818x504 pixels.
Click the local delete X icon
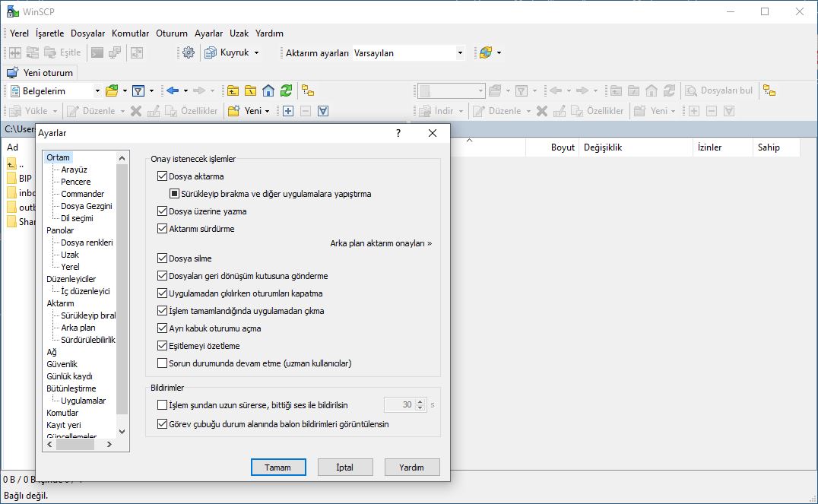(135, 111)
